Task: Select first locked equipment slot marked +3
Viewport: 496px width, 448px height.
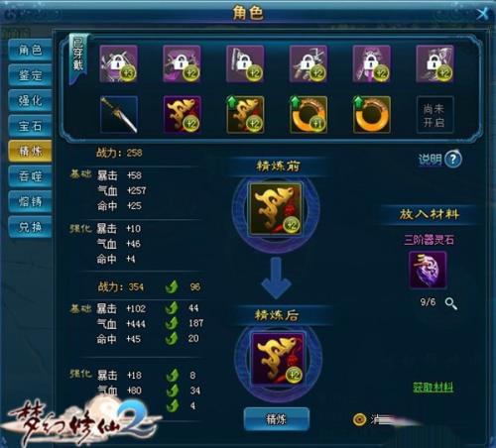Action: pos(119,63)
